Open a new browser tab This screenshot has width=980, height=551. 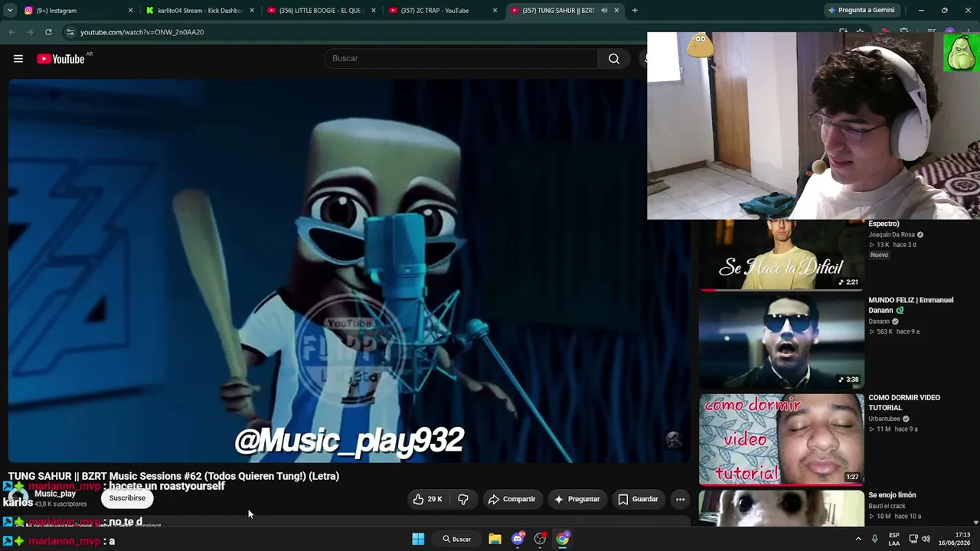[x=635, y=11]
